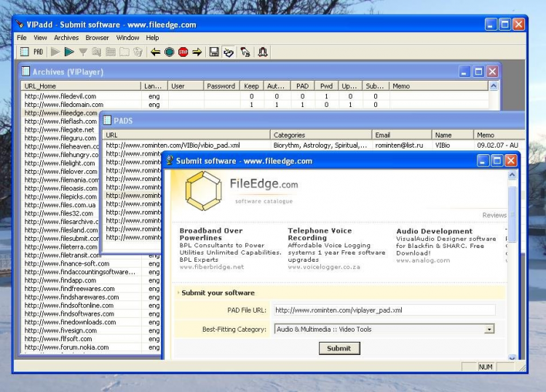Screen dimensions: 546x392
Task: Click the Archives list toolbar icon
Action: (24, 52)
